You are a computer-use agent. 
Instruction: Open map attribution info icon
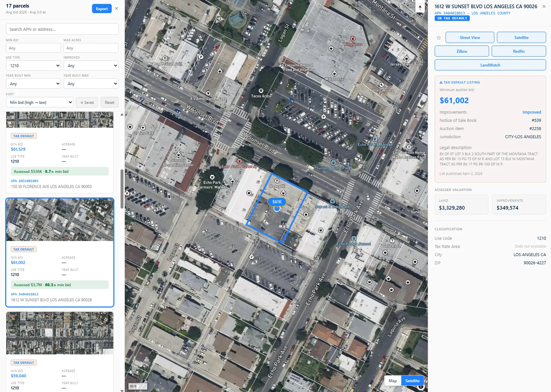[x=421, y=386]
